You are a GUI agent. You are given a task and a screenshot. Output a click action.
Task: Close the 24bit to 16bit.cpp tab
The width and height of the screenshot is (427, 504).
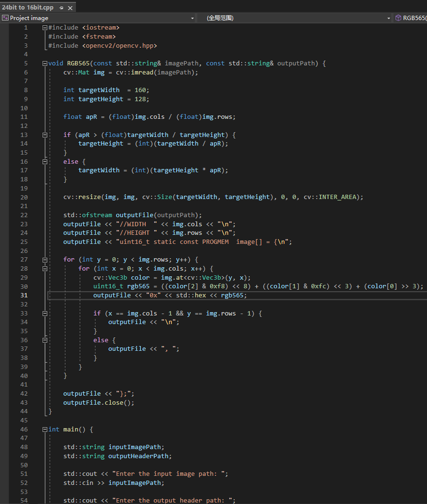[70, 8]
